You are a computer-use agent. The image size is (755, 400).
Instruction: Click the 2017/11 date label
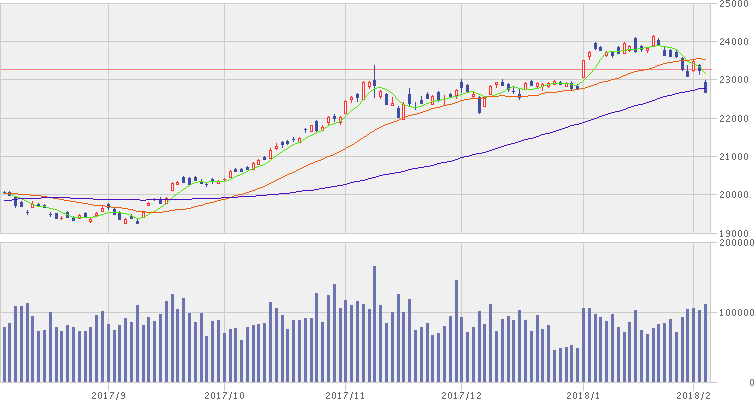click(346, 396)
